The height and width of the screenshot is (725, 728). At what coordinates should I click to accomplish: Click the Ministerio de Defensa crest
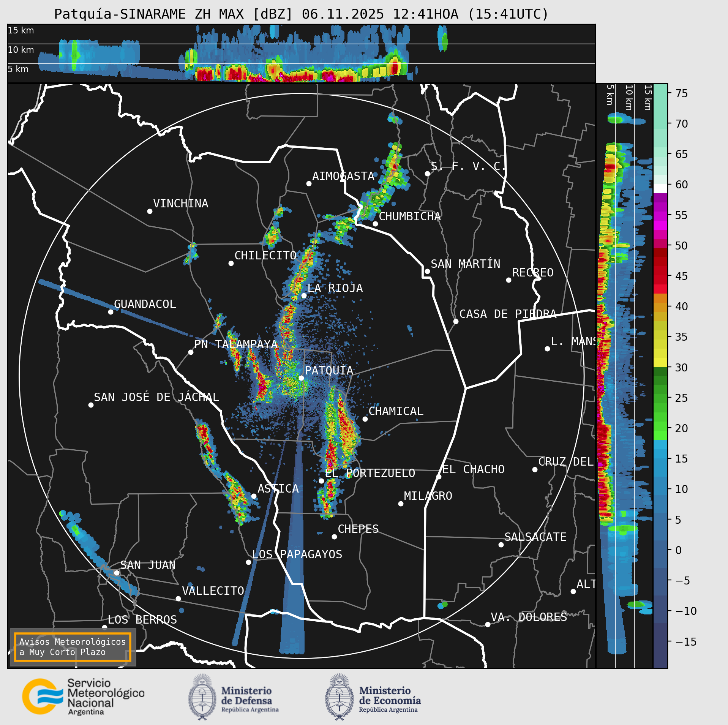tap(202, 697)
